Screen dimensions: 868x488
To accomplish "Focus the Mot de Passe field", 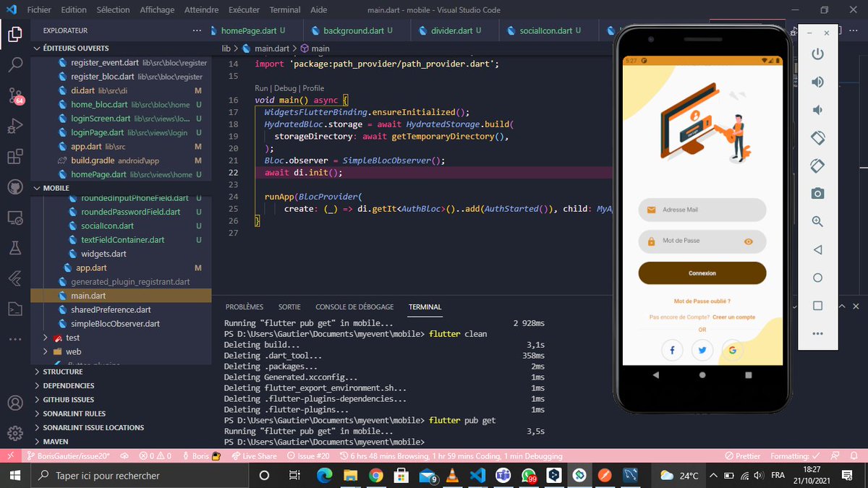I will [x=702, y=241].
